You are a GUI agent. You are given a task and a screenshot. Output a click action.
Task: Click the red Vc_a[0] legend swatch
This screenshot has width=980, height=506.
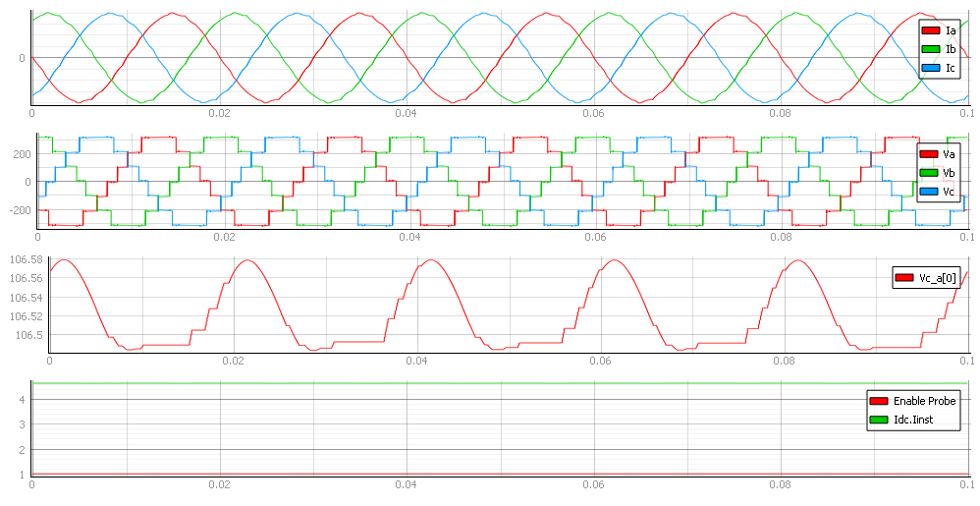tap(903, 278)
